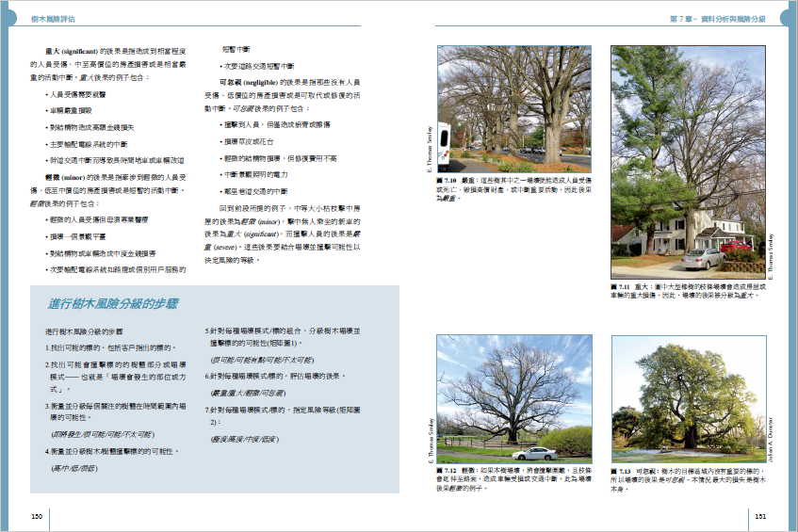This screenshot has height=532, width=798.
Task: Click the chapter header '第 7 章－資料分析與風險分級'
Action: pos(718,20)
